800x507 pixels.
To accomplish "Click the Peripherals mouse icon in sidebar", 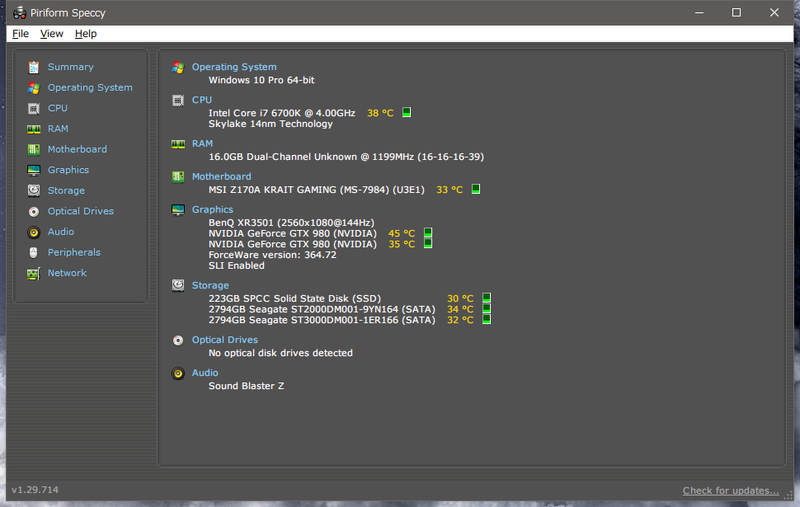I will [34, 252].
